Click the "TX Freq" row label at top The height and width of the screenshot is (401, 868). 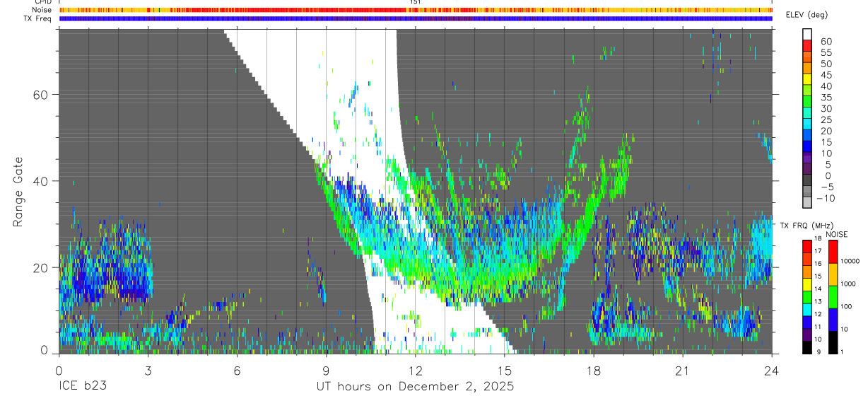(x=39, y=18)
